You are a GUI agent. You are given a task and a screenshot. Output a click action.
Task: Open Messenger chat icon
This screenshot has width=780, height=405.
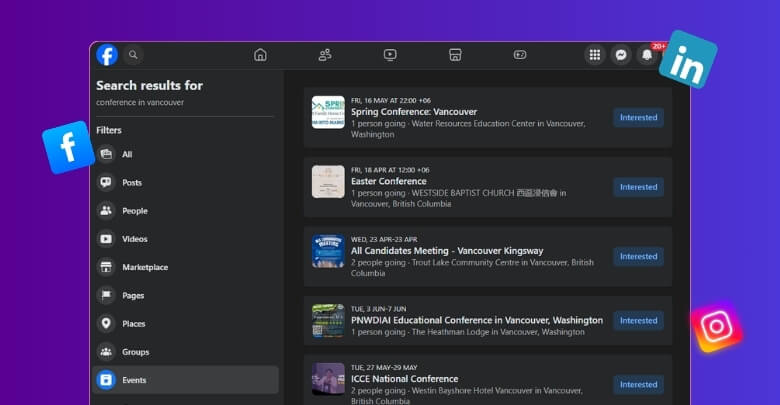point(621,55)
